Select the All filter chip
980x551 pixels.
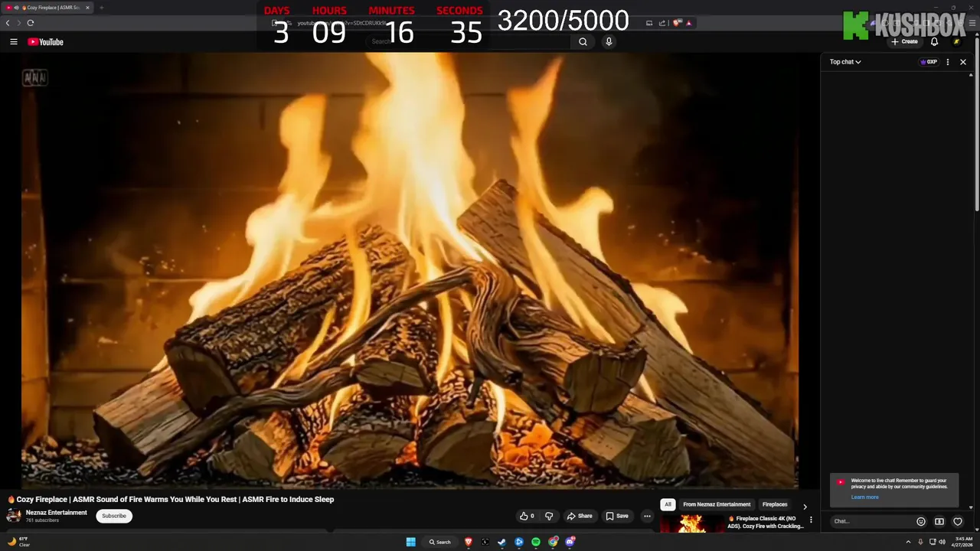pyautogui.click(x=668, y=504)
